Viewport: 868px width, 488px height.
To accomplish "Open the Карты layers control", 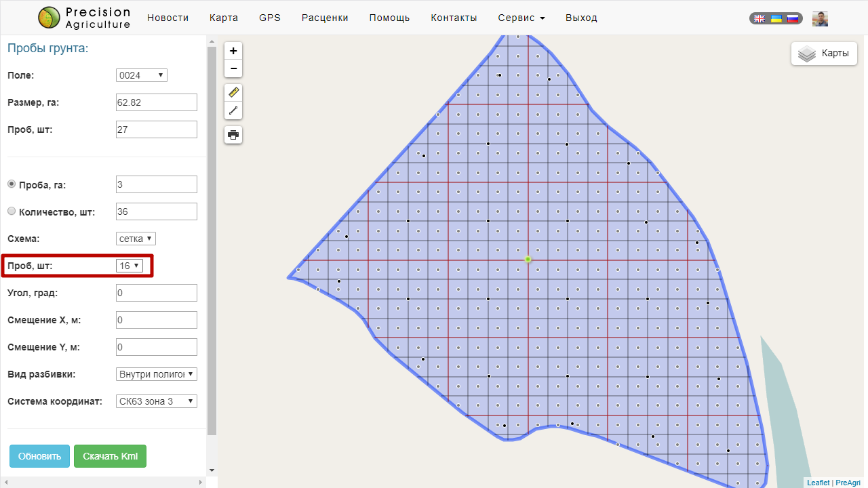I will tap(824, 54).
